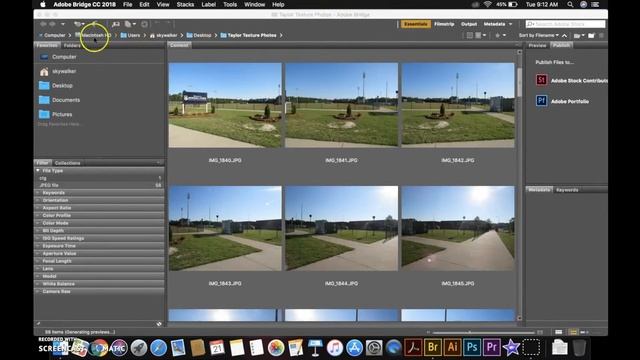
Task: Click the delete item trash icon in Bridge
Action: point(601,36)
